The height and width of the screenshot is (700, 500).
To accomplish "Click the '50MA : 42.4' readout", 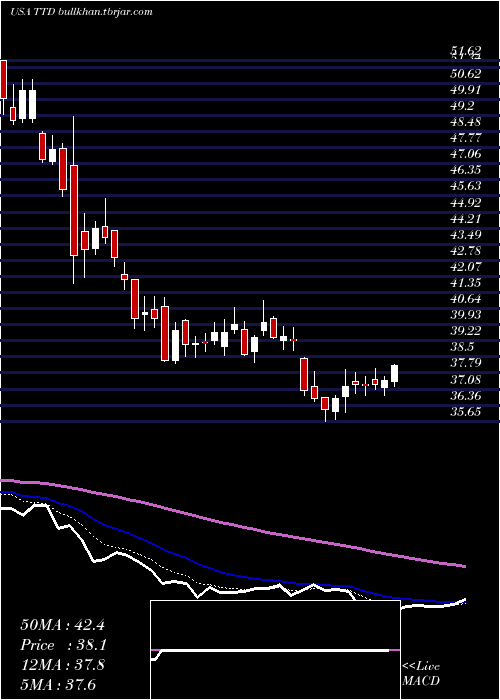I will (62, 625).
